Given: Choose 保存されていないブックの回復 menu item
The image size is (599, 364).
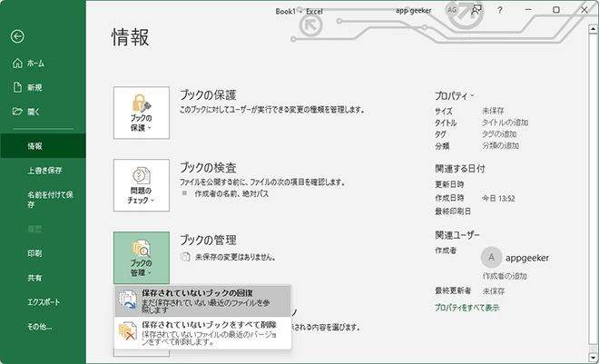Looking at the screenshot, I should (203, 300).
